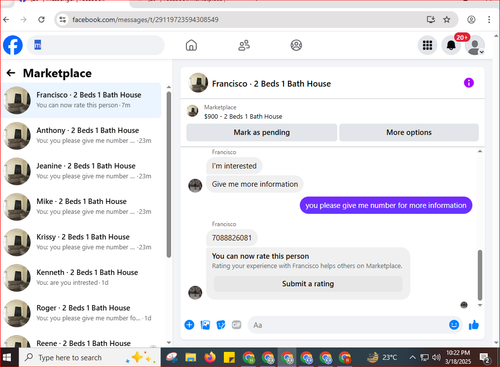500x367 pixels.
Task: Reload the page
Action: click(x=41, y=20)
